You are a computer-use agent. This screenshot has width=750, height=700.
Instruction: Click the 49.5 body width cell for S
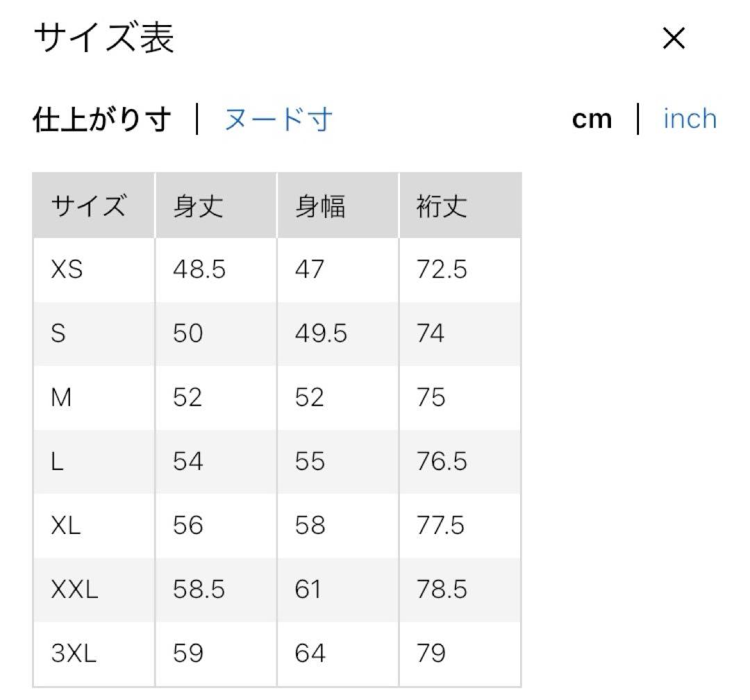click(x=321, y=333)
